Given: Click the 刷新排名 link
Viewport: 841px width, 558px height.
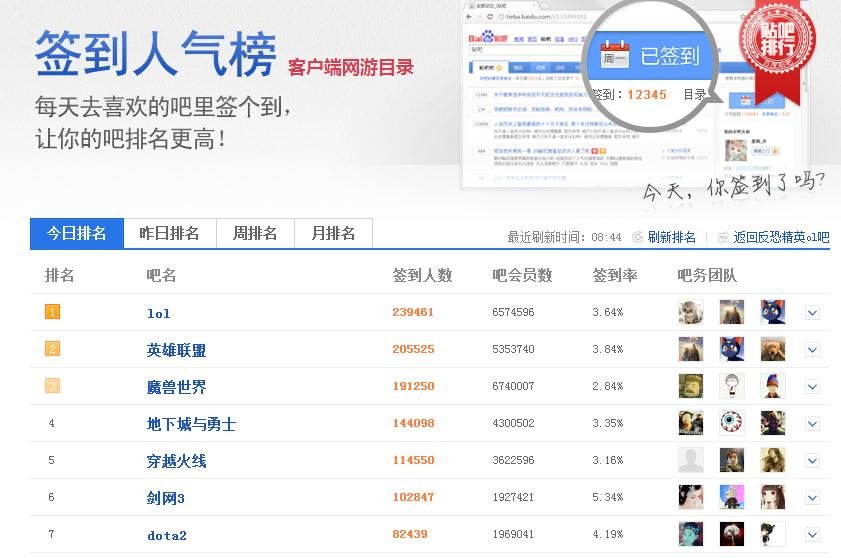Looking at the screenshot, I should click(672, 237).
